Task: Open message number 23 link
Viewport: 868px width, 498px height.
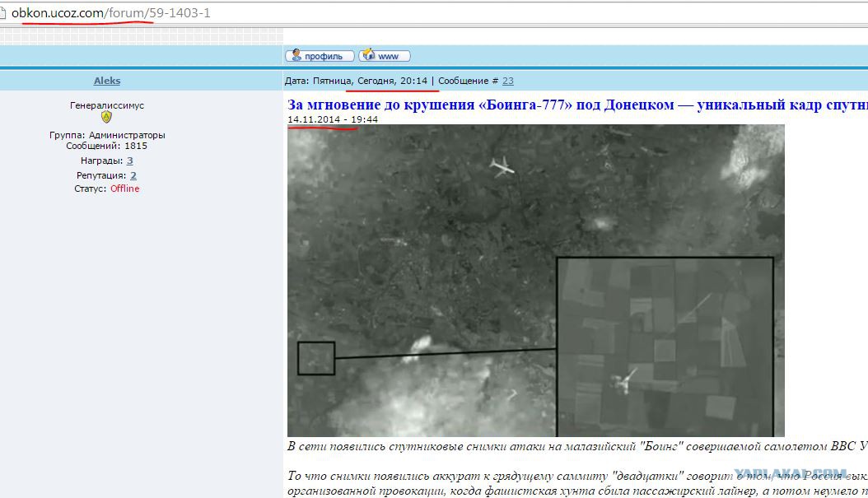Action: click(507, 81)
